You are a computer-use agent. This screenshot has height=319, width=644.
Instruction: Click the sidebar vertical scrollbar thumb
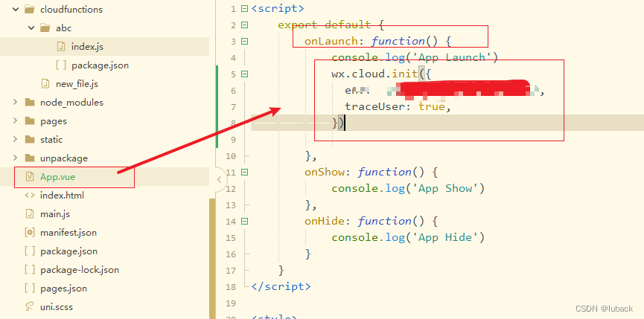[x=212, y=259]
